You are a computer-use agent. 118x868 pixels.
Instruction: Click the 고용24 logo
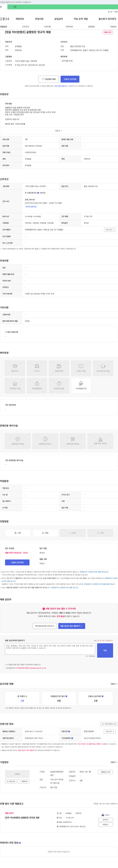(4, 19)
